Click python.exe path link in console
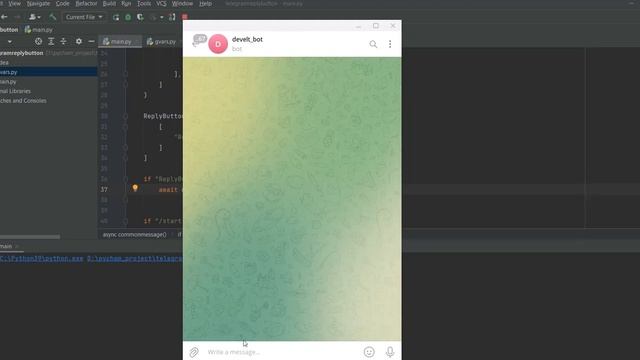640x360 pixels. pos(42,258)
